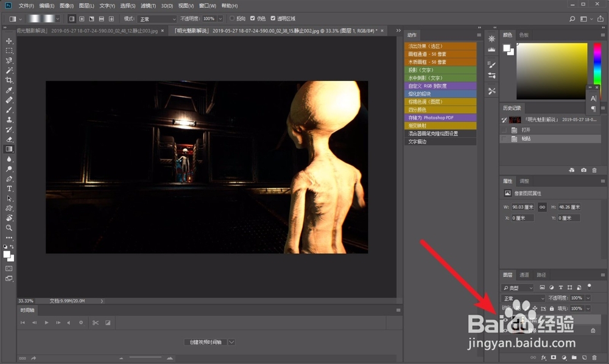Open the layer filter 类型 dropdown

518,287
